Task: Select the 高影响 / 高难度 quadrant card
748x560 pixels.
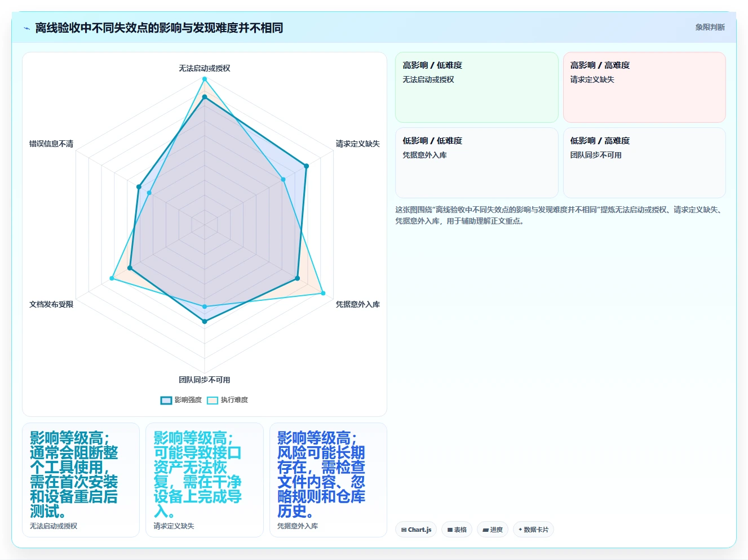Action: [x=644, y=87]
